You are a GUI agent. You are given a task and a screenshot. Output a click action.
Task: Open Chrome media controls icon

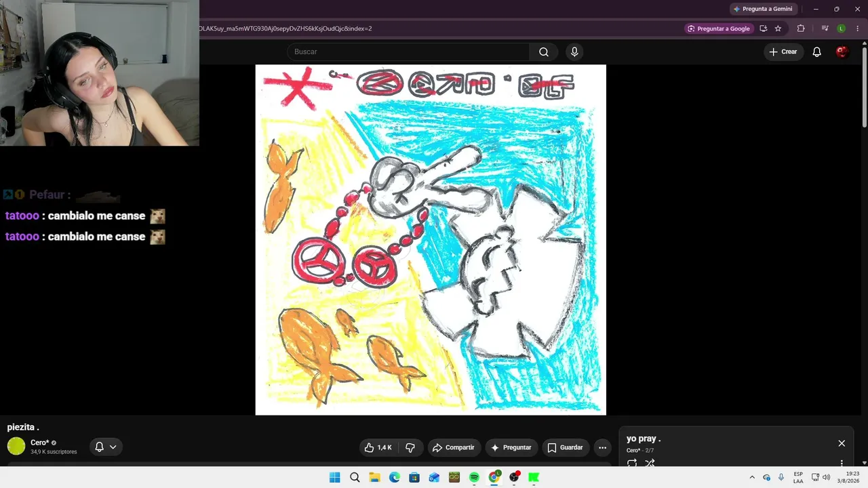pyautogui.click(x=825, y=28)
